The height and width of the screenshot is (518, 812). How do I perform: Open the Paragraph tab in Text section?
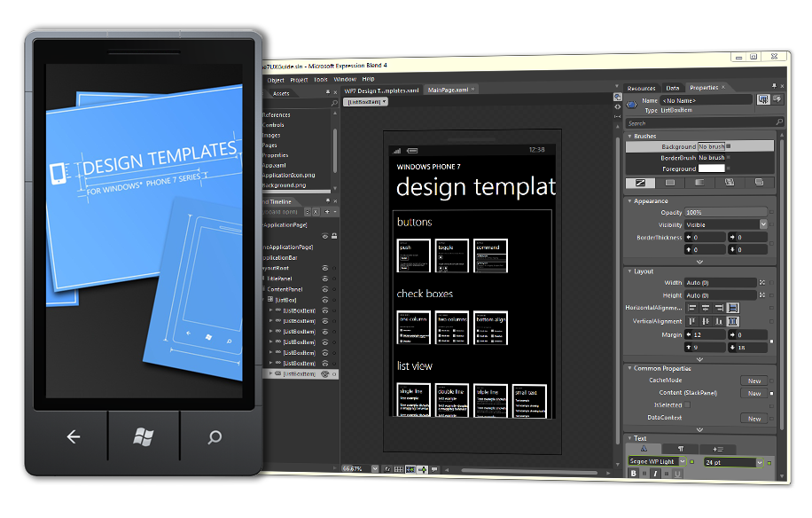[681, 449]
